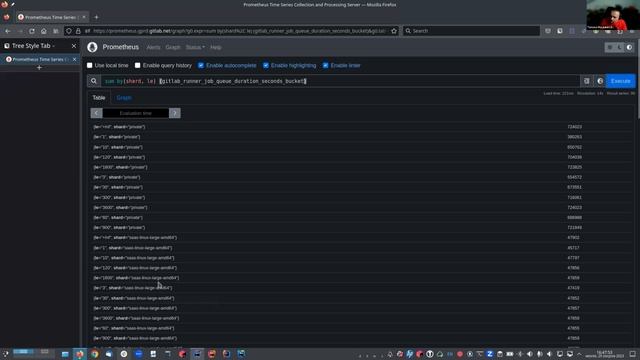640x360 pixels.
Task: Open the Graph nav item in header
Action: tap(173, 47)
